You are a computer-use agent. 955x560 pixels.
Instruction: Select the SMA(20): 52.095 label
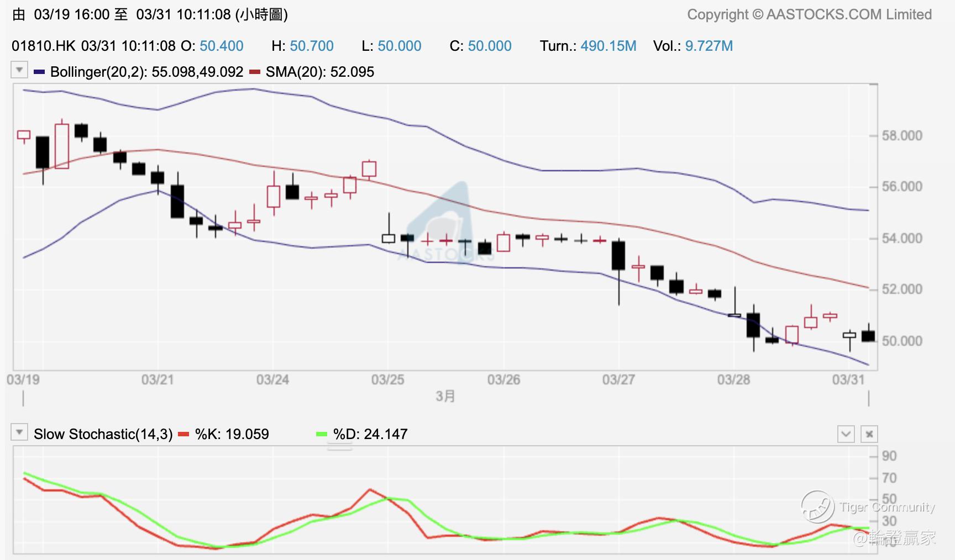click(x=320, y=72)
